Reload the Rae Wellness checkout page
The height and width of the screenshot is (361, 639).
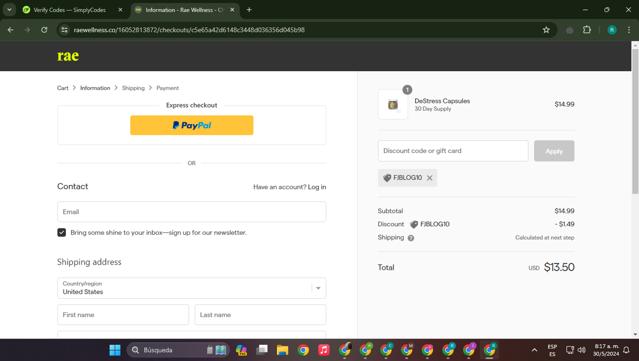click(x=44, y=30)
